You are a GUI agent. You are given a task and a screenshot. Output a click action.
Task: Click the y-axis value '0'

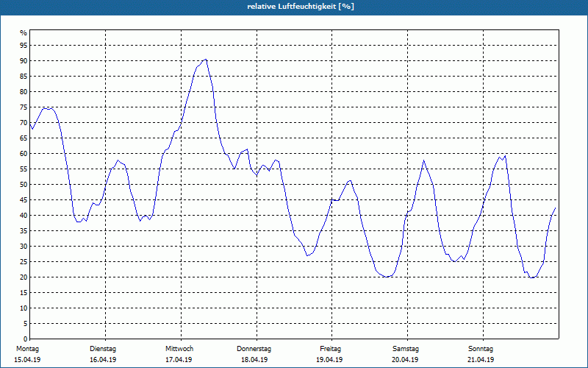coord(26,339)
